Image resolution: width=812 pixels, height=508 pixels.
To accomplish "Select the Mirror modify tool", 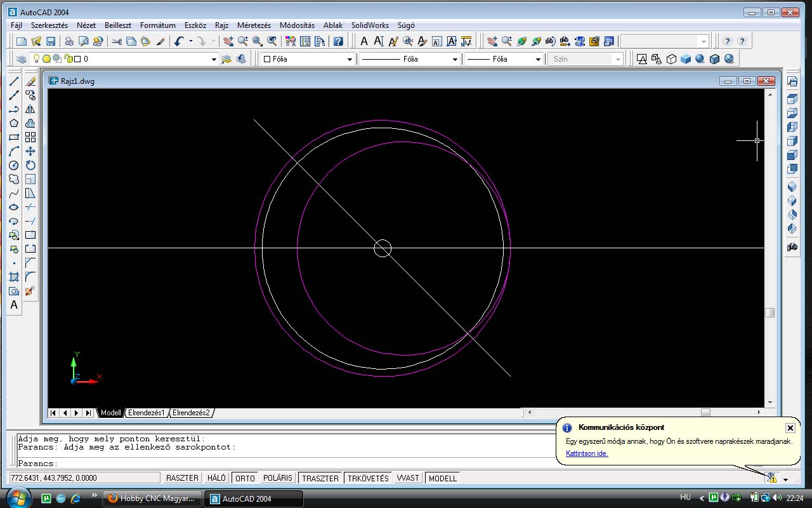I will pos(30,109).
